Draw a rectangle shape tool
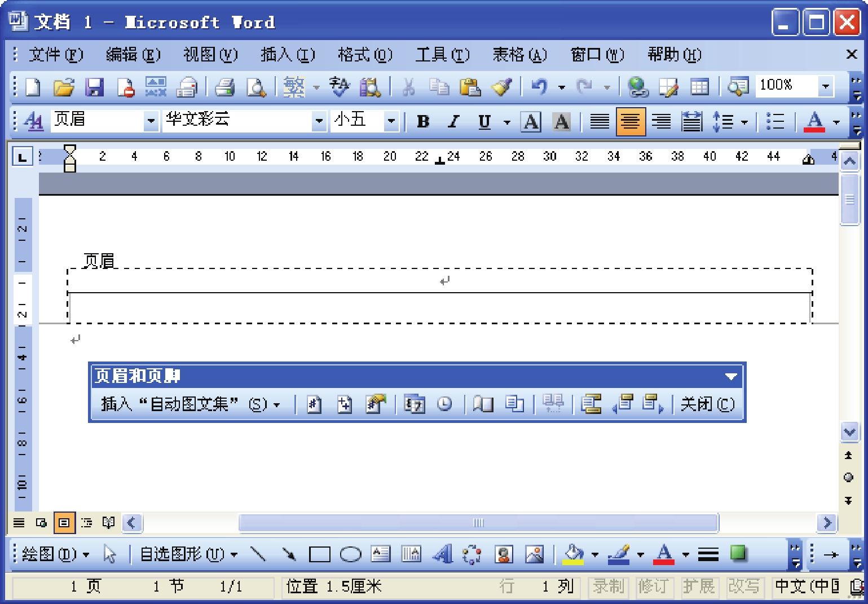Screen dimensions: 868x604 pyautogui.click(x=320, y=554)
